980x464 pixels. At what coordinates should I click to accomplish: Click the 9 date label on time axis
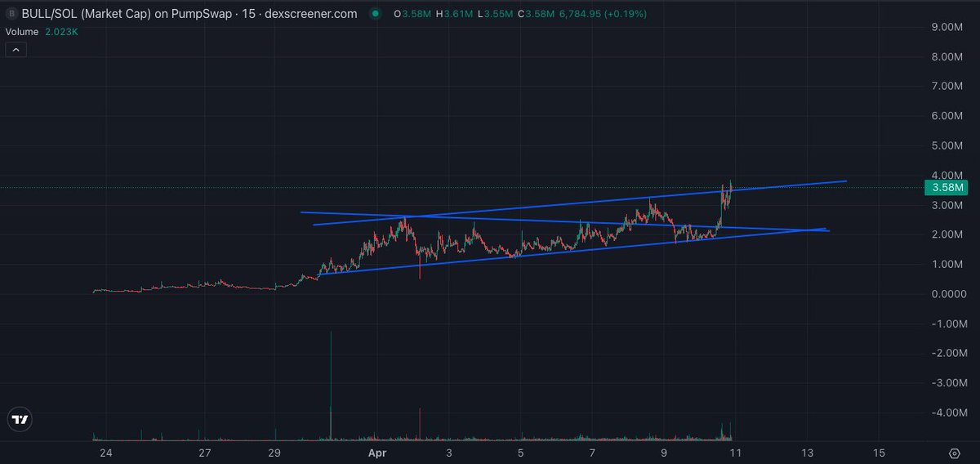[x=664, y=453]
